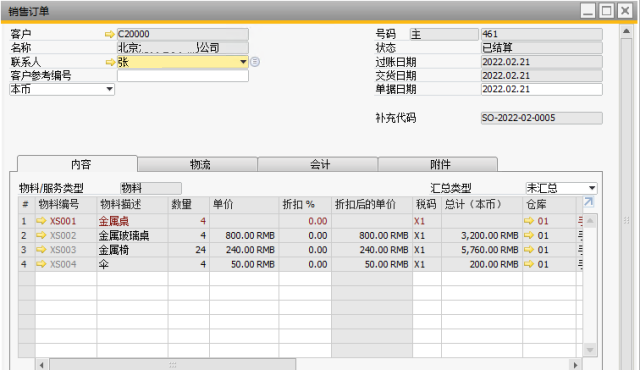Show contact person details round icon
640x370 pixels.
pyautogui.click(x=255, y=62)
